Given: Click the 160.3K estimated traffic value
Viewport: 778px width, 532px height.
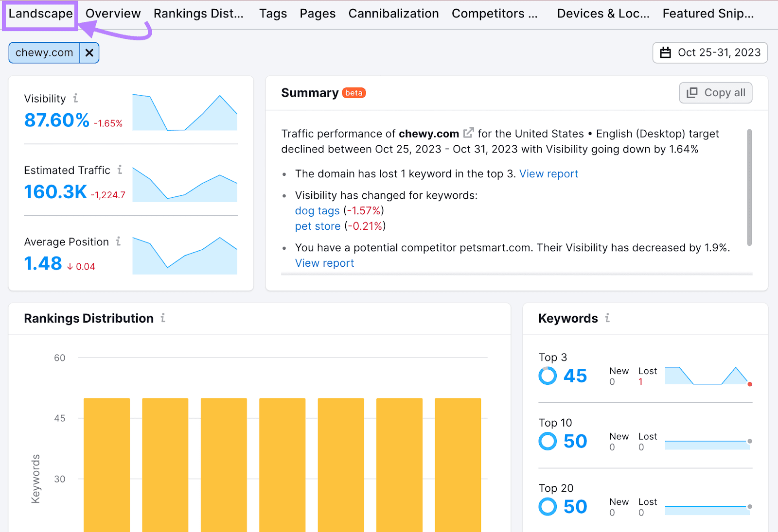Looking at the screenshot, I should tap(55, 192).
